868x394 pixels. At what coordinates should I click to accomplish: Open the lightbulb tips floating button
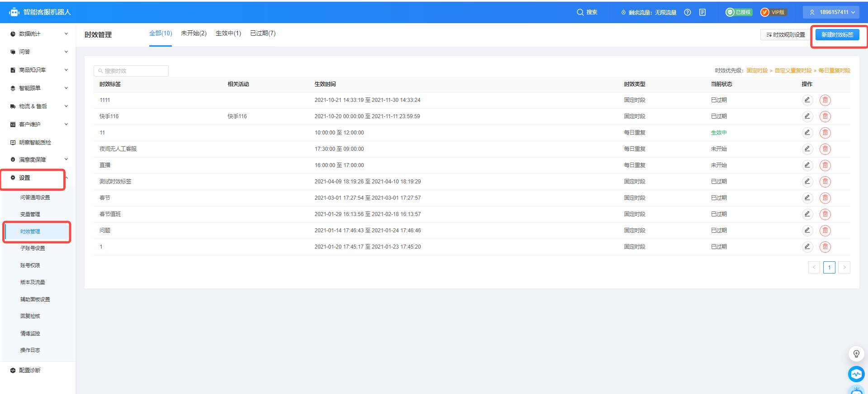click(856, 354)
